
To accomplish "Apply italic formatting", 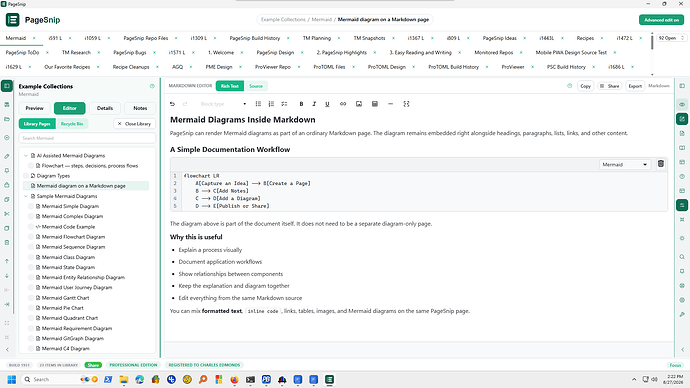I will click(x=314, y=104).
